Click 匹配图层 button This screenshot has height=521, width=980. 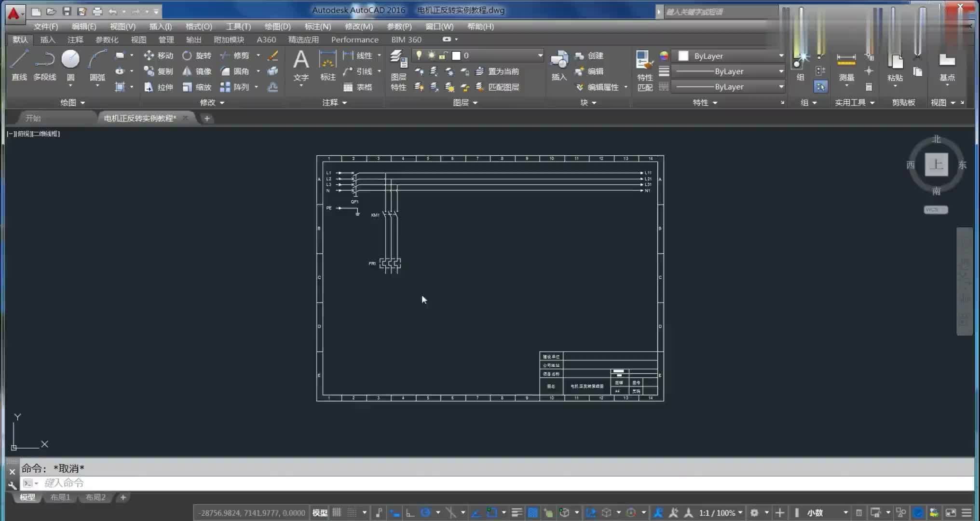pos(497,87)
